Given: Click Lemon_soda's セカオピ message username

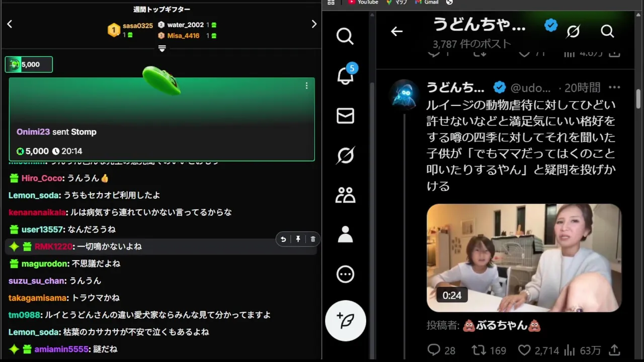Looking at the screenshot, I should tap(34, 196).
